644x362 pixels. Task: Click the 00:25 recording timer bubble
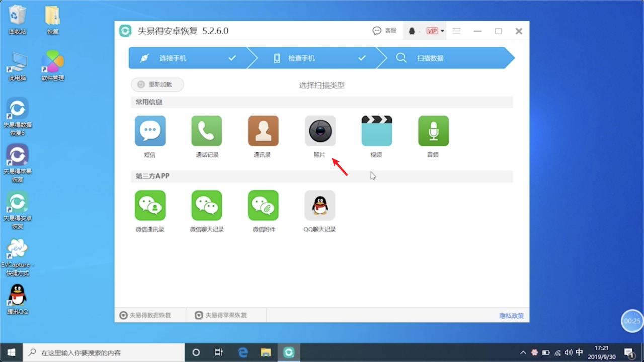[632, 321]
